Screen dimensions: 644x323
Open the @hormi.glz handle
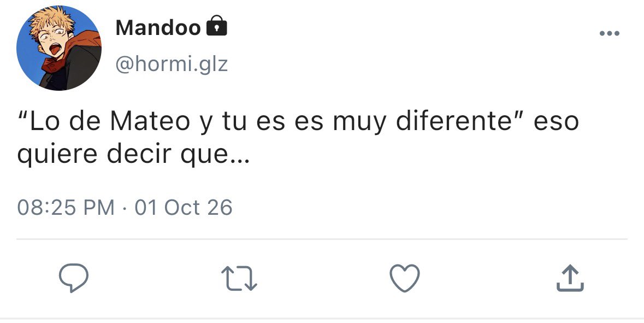pos(172,64)
